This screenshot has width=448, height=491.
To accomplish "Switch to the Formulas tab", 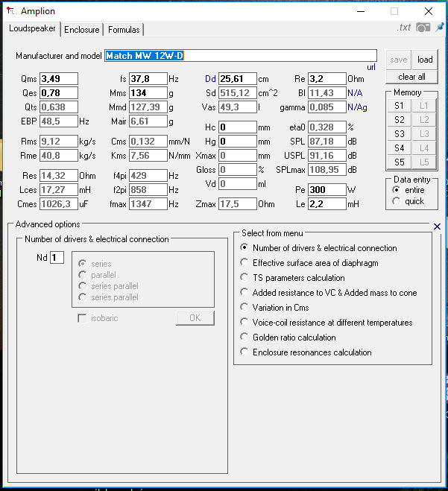I will [x=124, y=30].
